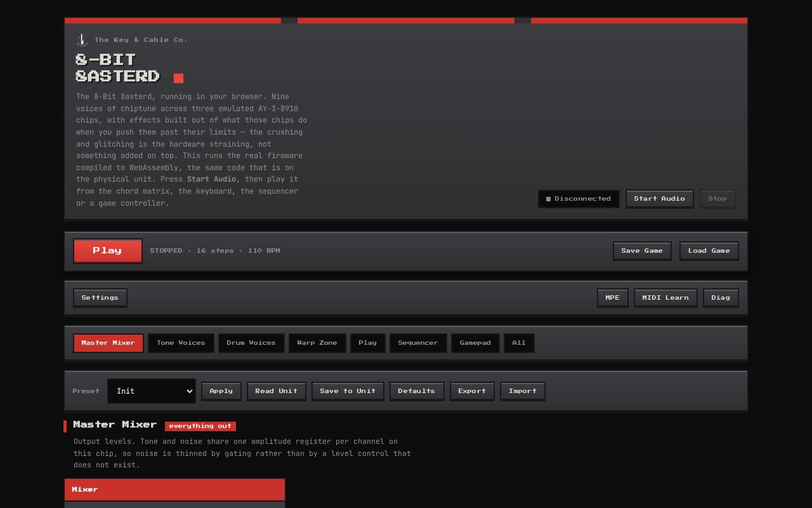Click the 8-BIT 8ASTERD title
The width and height of the screenshot is (812, 508).
point(117,68)
